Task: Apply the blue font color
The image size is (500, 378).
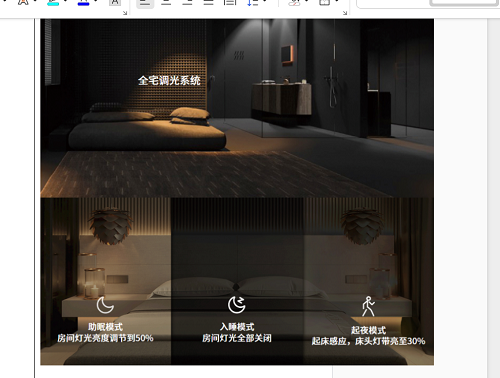Action: point(83,3)
